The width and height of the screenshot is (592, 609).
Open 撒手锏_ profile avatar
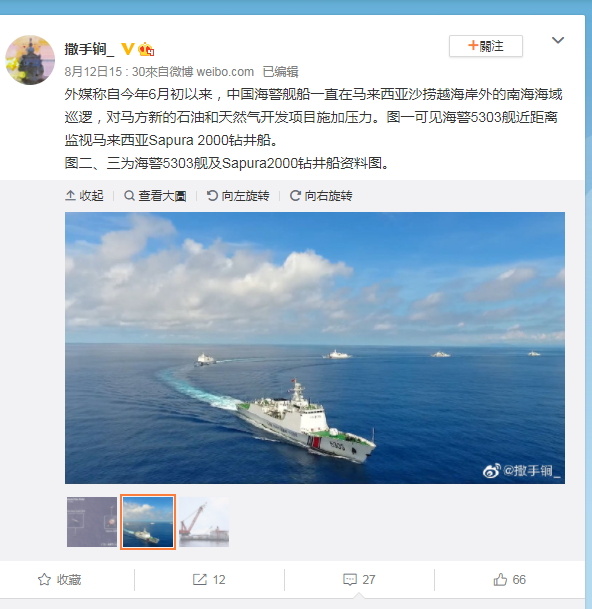[x=30, y=60]
